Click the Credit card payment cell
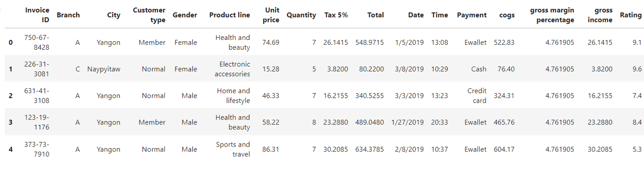 point(477,95)
